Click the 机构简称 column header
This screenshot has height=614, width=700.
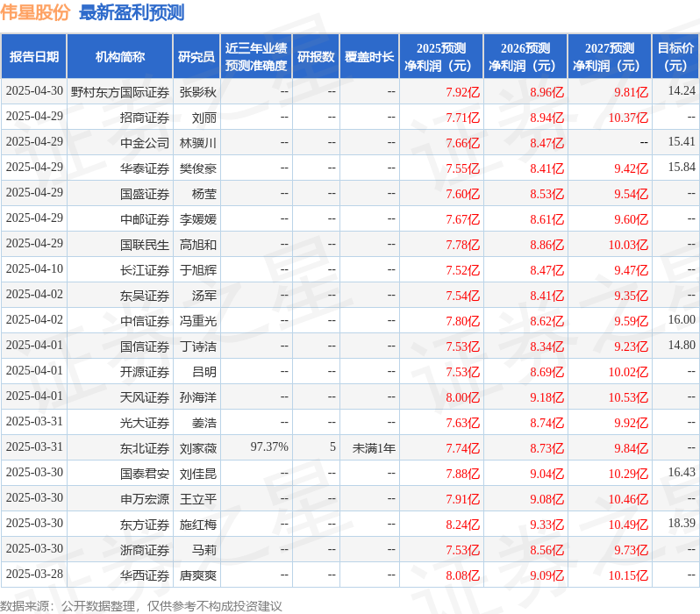[x=120, y=57]
